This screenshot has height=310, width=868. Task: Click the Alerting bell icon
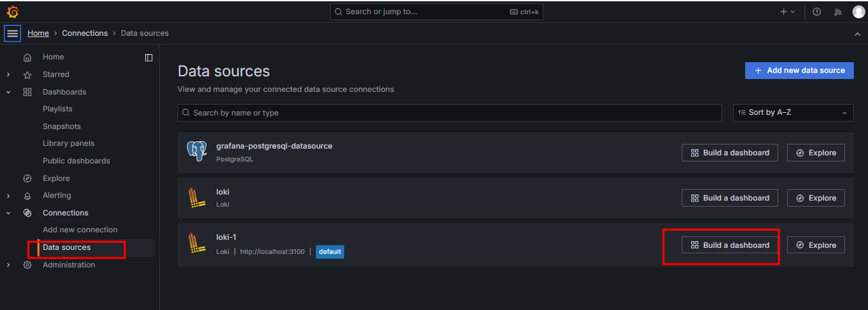pyautogui.click(x=28, y=196)
